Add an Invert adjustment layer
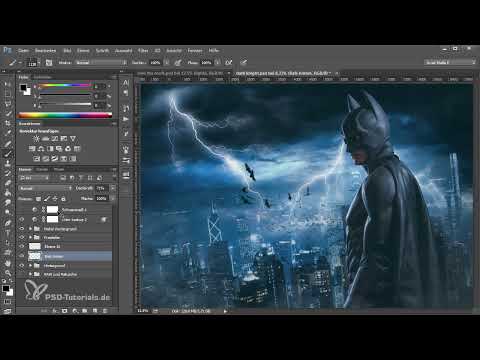Screen dimensions: 480x360 [x=36, y=159]
